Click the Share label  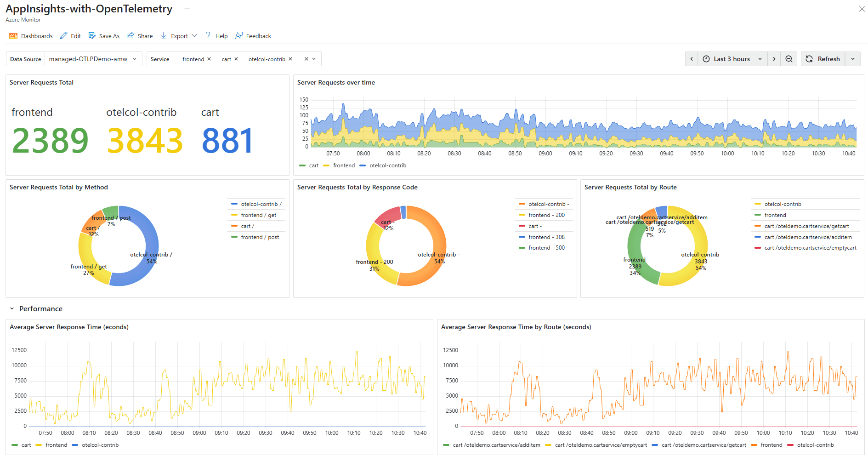pyautogui.click(x=145, y=36)
